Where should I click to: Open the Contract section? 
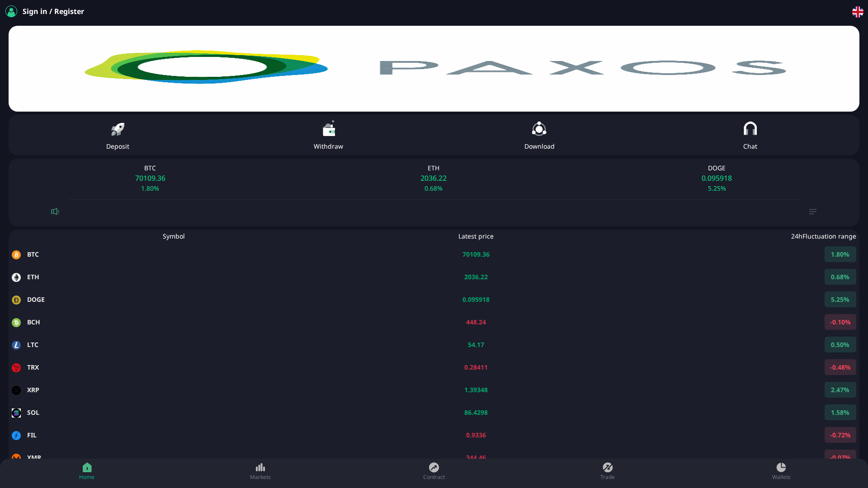click(434, 471)
